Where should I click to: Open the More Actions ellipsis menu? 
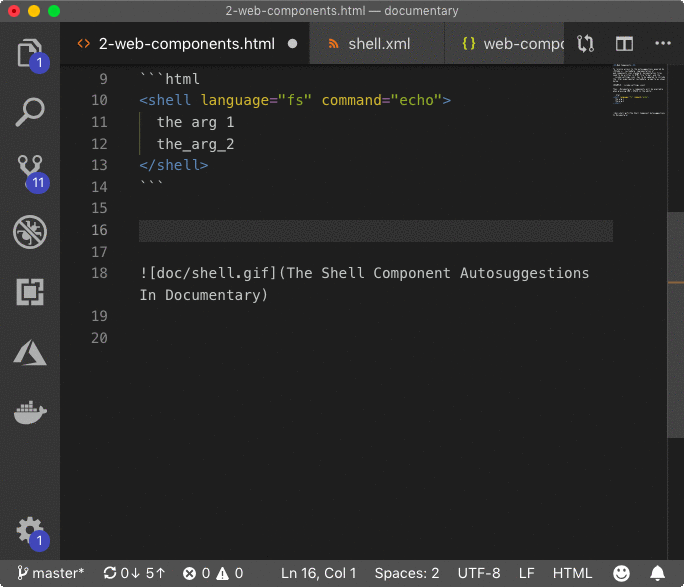[663, 43]
